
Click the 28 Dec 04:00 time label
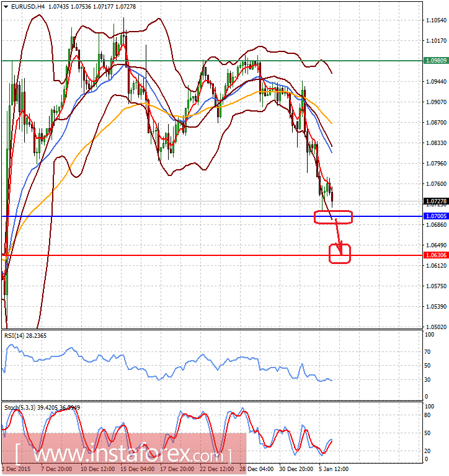(x=256, y=469)
